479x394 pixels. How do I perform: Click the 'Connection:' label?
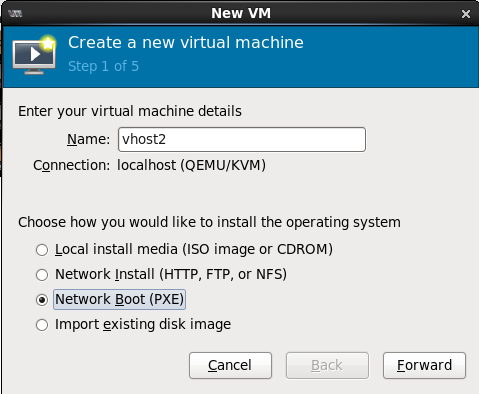[x=71, y=165]
